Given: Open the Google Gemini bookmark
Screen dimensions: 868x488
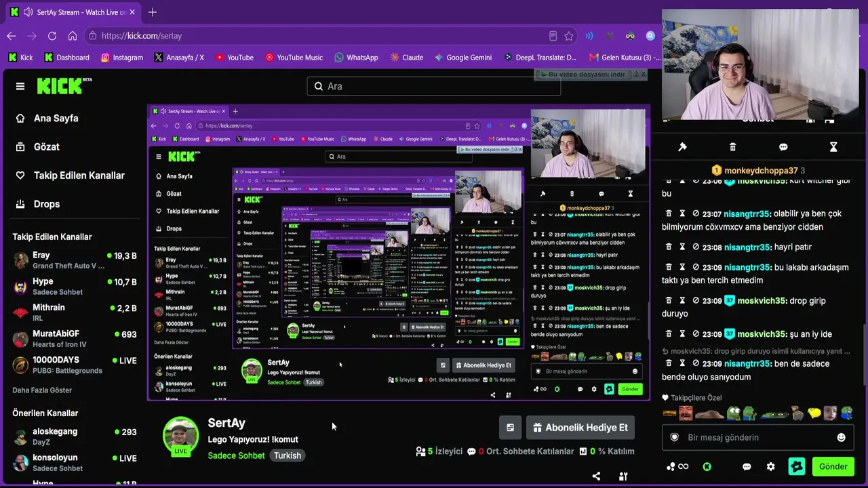Looking at the screenshot, I should click(463, 58).
